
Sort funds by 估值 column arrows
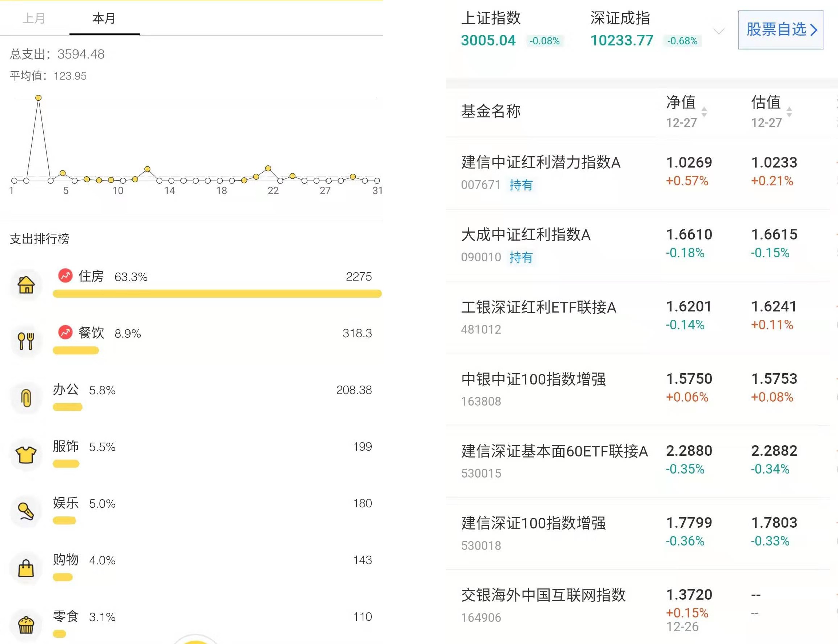[x=789, y=112]
